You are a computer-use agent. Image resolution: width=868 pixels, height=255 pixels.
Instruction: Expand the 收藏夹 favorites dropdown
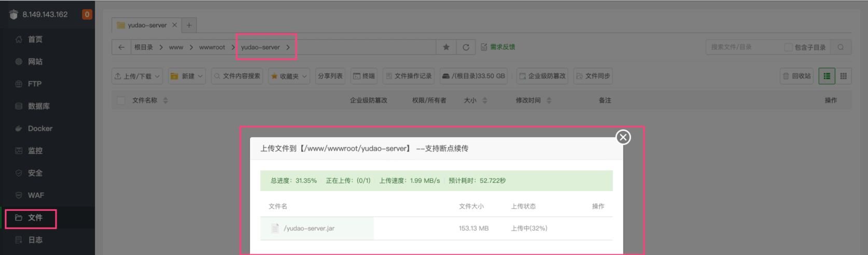pyautogui.click(x=289, y=76)
